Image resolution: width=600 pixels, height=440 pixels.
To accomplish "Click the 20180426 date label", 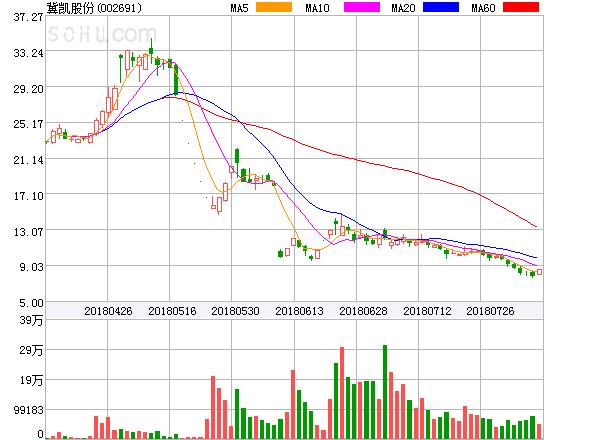I will point(108,311).
